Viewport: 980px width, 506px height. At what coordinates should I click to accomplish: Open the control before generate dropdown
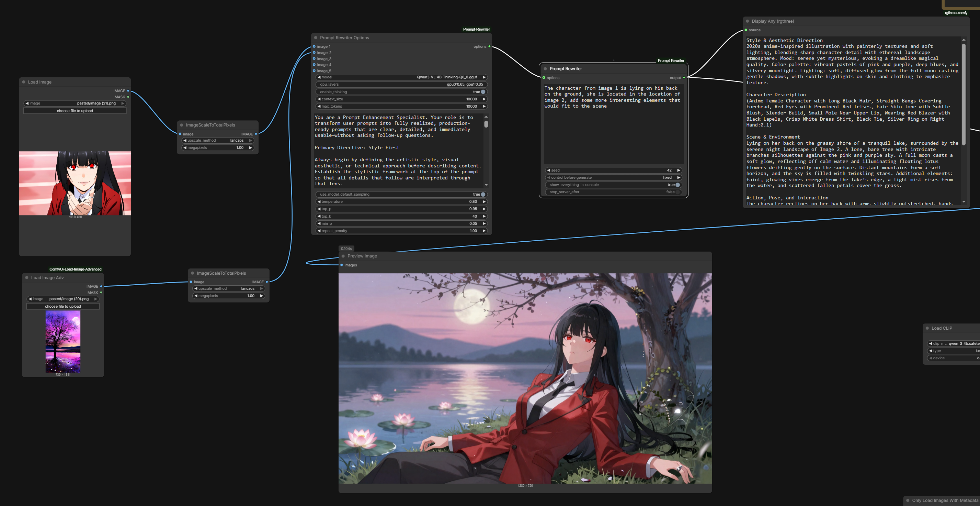click(x=613, y=177)
